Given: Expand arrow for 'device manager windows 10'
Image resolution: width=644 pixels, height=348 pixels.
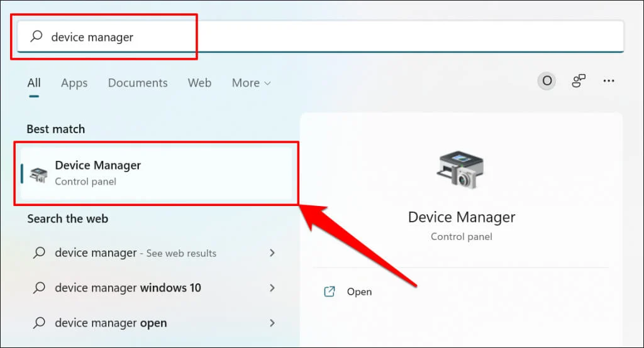Looking at the screenshot, I should point(272,288).
